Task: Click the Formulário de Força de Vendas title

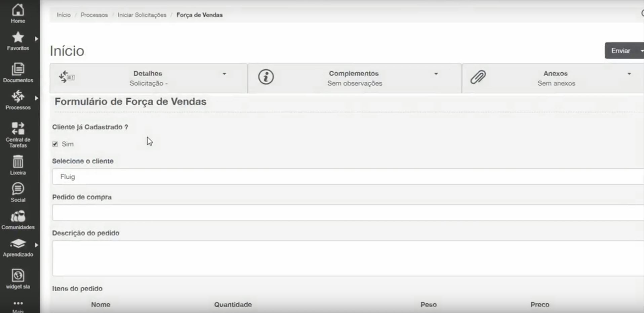Action: click(130, 102)
